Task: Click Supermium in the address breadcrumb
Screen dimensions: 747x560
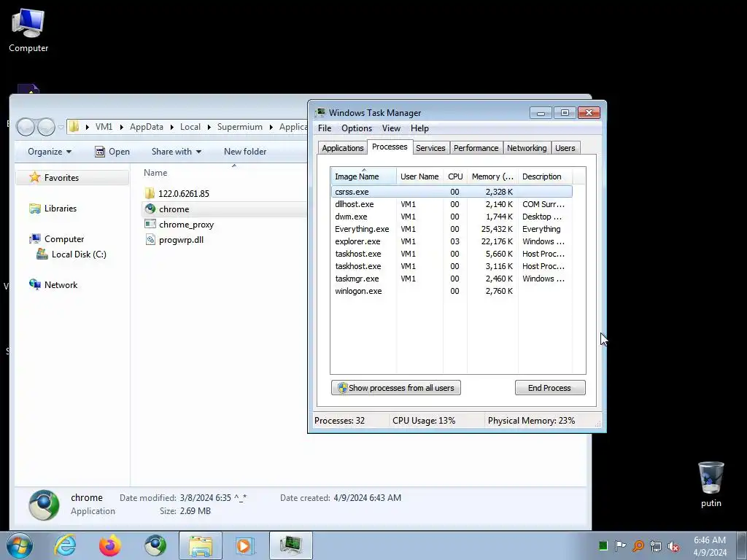Action: pos(239,127)
